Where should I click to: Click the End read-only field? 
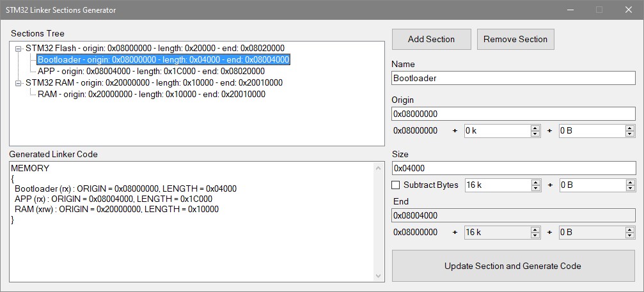click(514, 215)
